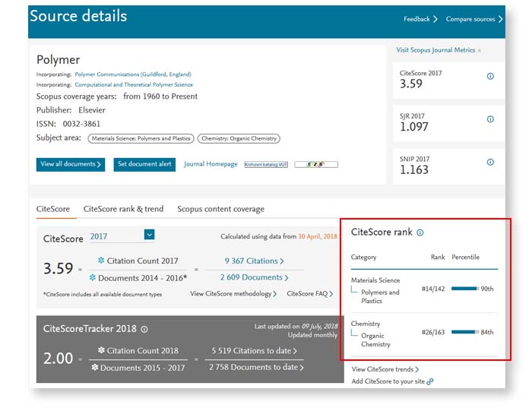Click the Feedback link in header
Screen dimensions: 532x411
click(420, 19)
